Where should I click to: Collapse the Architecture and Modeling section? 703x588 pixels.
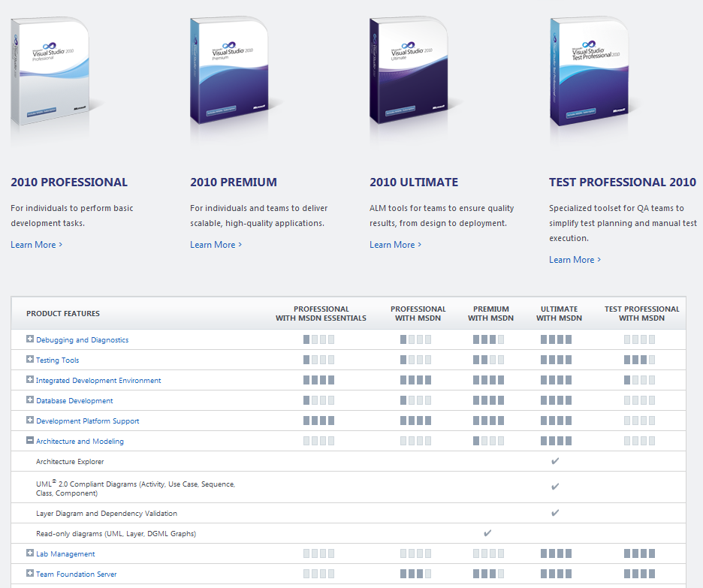30,441
